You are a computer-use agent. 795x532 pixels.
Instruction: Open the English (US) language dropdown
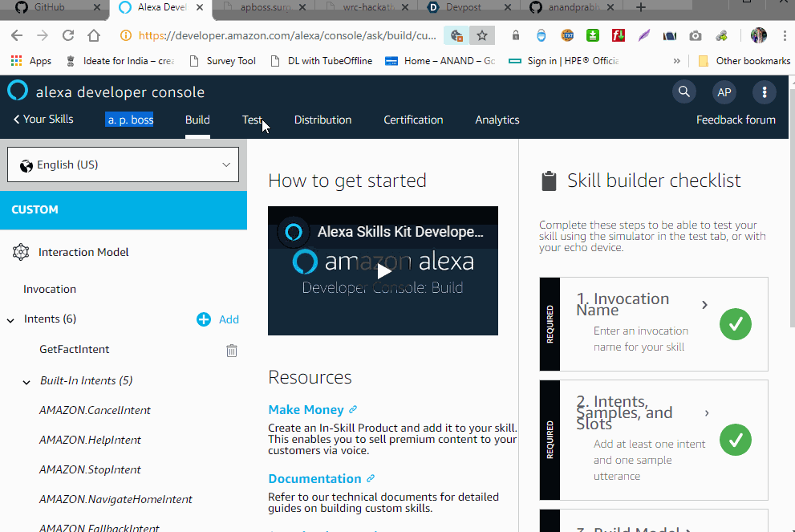[123, 164]
